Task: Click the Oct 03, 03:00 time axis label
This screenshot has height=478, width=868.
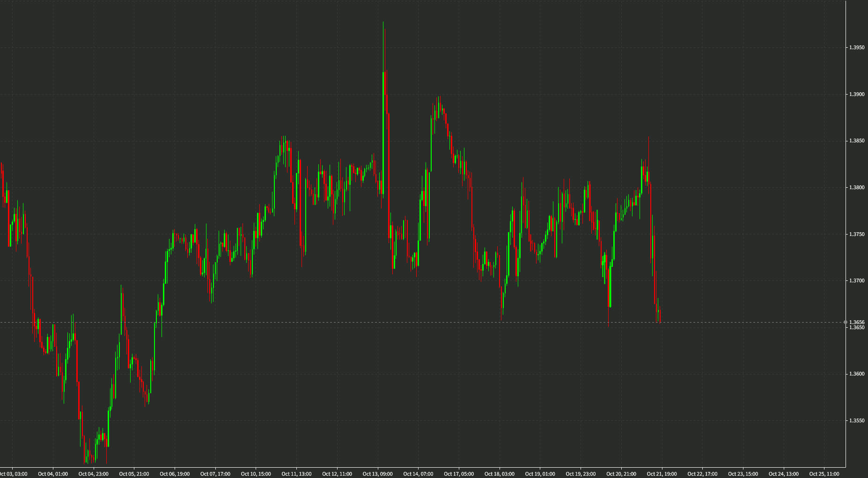Action: pyautogui.click(x=14, y=474)
